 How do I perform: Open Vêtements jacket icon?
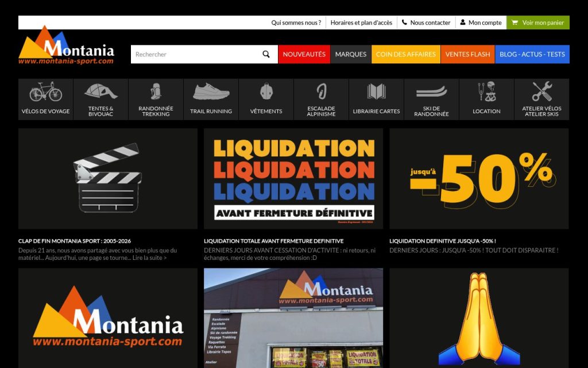tap(266, 91)
